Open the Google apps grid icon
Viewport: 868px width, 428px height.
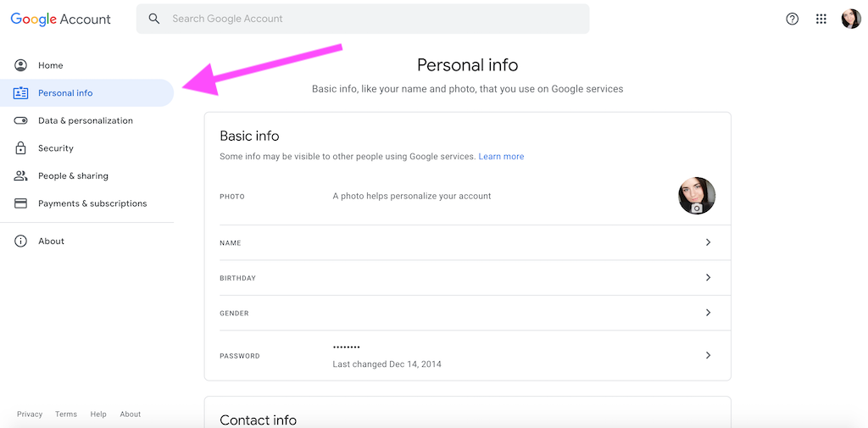coord(821,19)
